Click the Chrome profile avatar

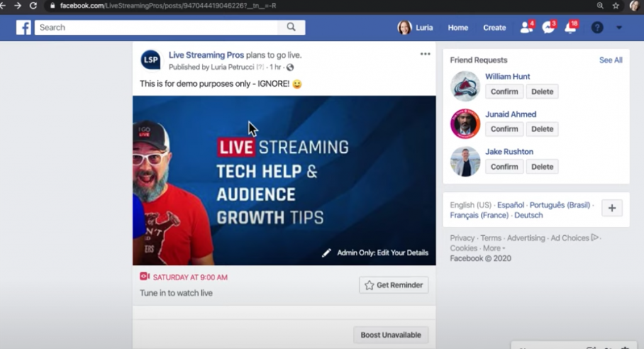pyautogui.click(x=635, y=6)
